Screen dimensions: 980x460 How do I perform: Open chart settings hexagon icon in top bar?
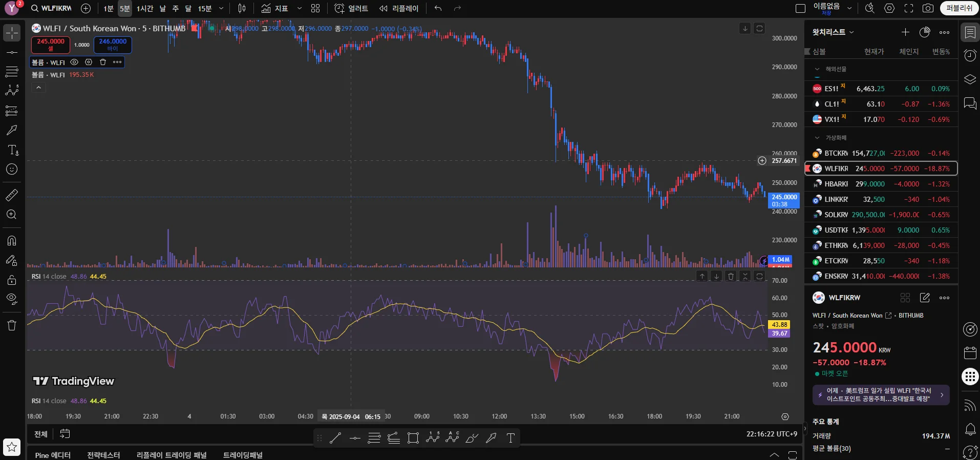coord(889,8)
